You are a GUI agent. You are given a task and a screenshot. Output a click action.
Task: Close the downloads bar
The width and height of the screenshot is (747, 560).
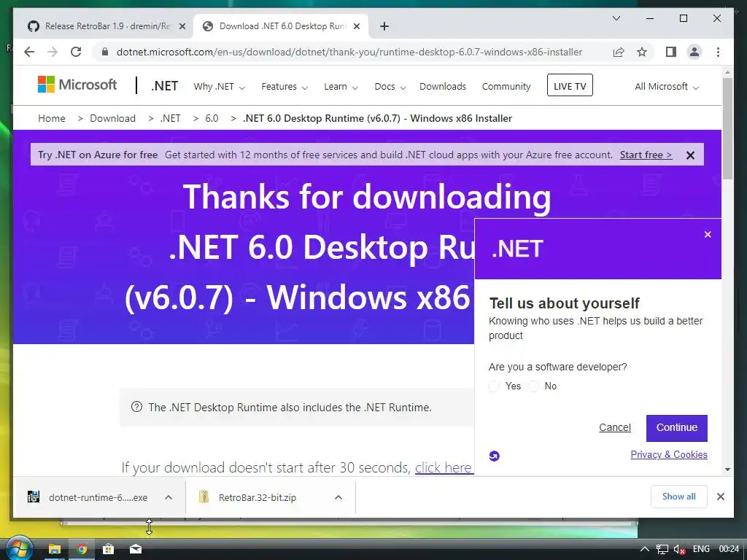click(720, 497)
